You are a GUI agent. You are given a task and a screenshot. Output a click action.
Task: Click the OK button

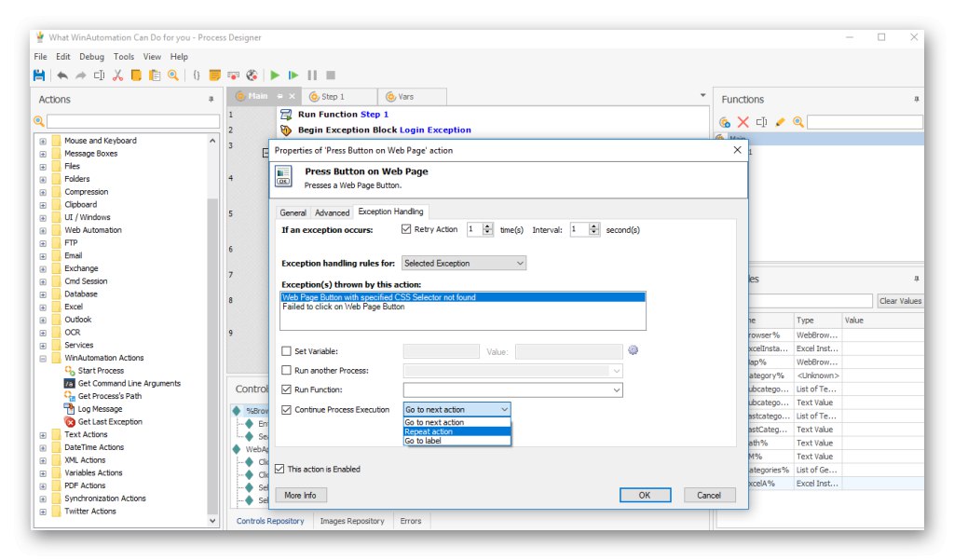(x=645, y=495)
